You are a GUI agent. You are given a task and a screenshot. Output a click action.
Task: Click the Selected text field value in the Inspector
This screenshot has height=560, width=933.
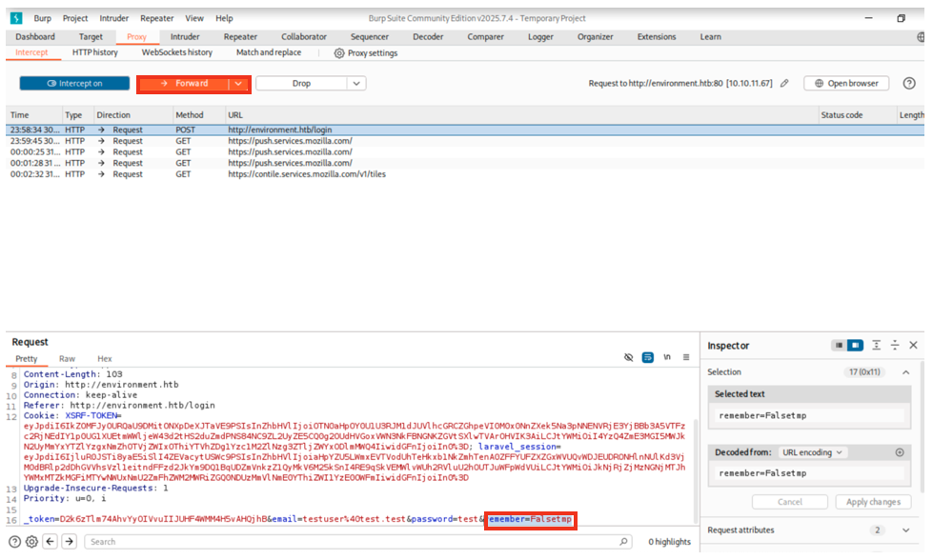coord(809,415)
